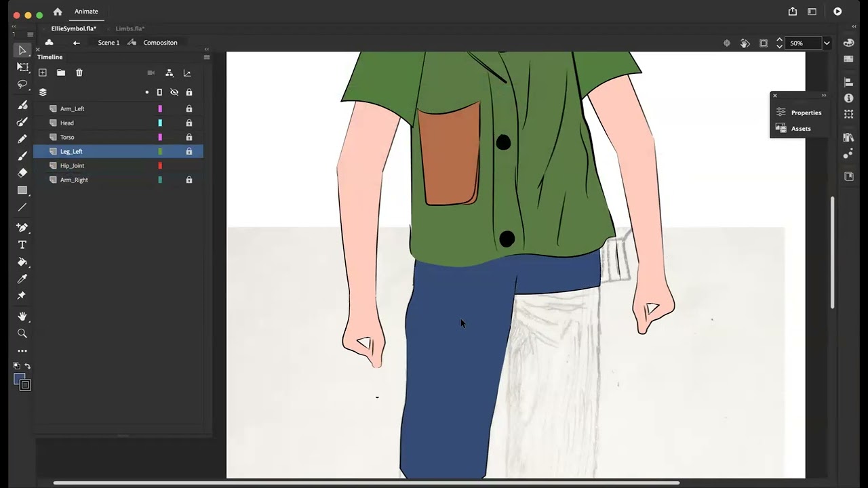
Task: Open the Timeline panel options menu
Action: (x=207, y=57)
